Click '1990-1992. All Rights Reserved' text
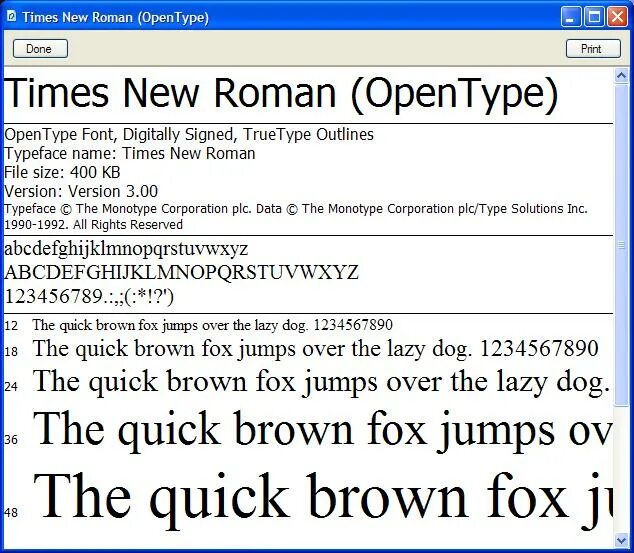The width and height of the screenshot is (634, 553). point(93,225)
